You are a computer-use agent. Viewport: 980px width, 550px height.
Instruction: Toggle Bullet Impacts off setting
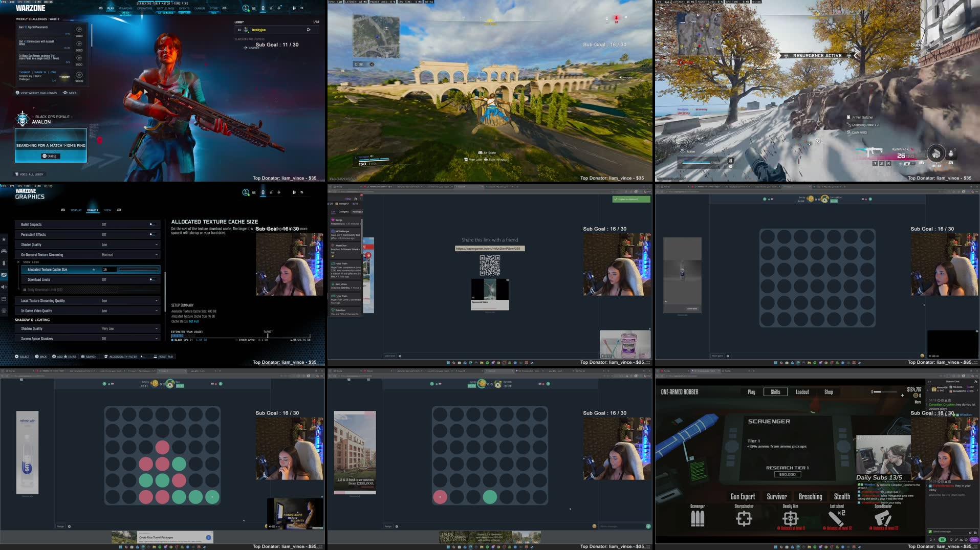point(151,224)
